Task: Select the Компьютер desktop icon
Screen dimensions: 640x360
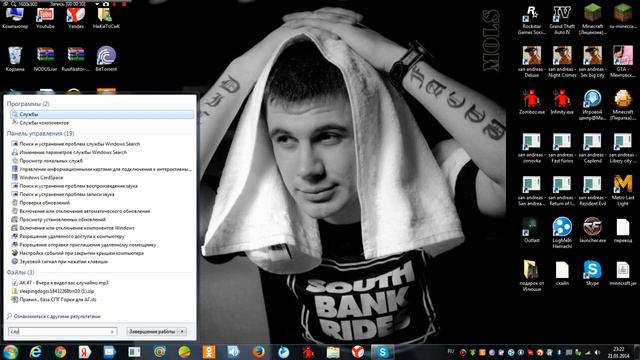Action: point(15,18)
